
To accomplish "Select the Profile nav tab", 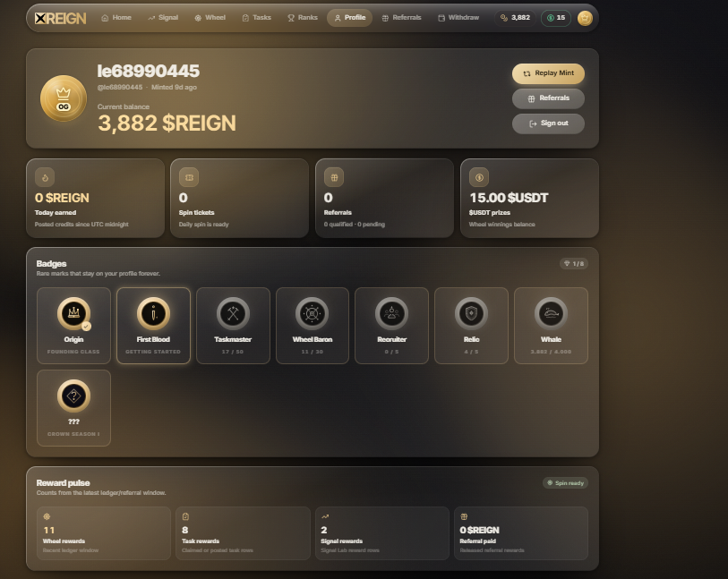I will (x=349, y=18).
